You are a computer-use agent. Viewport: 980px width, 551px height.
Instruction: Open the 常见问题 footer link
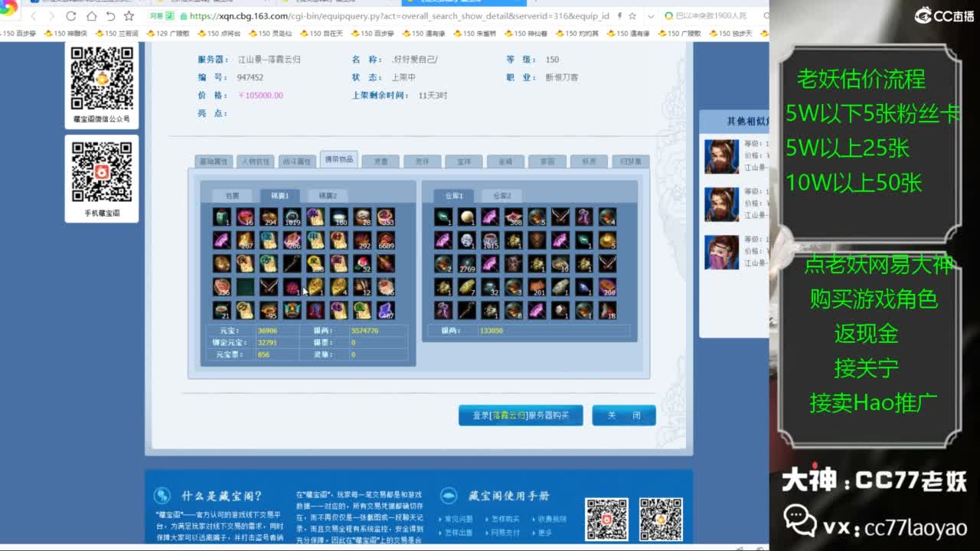click(x=459, y=519)
